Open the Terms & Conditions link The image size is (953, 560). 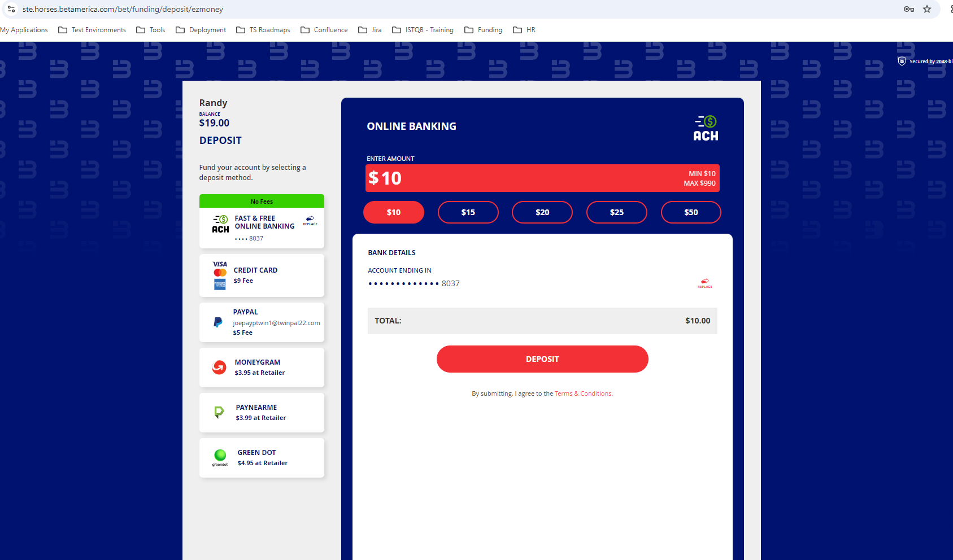pos(584,393)
